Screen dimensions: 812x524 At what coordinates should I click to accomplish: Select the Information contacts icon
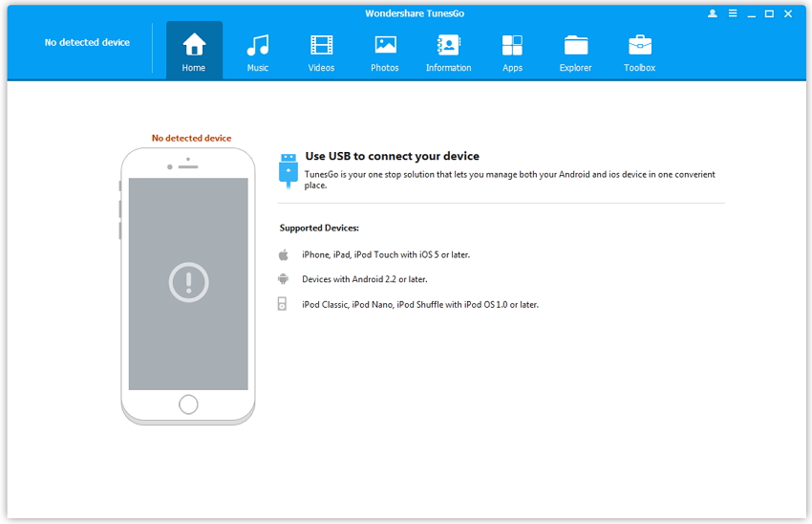tap(448, 52)
